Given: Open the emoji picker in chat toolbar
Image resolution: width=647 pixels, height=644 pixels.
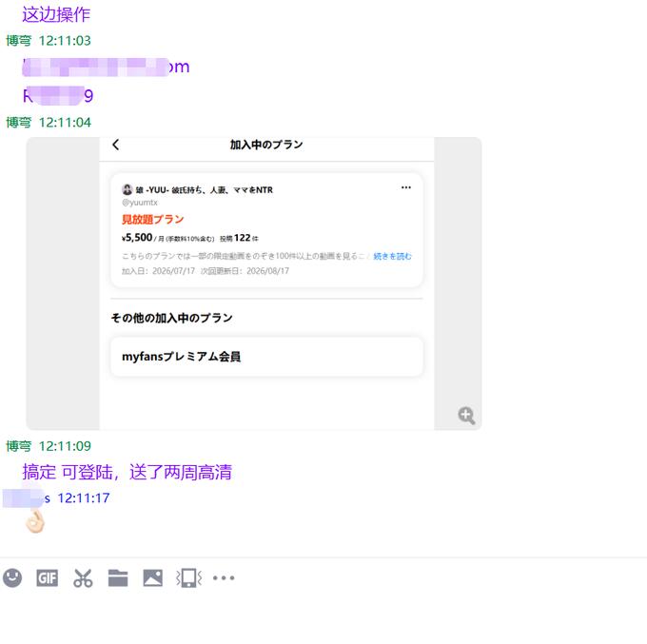Looking at the screenshot, I should click(12, 577).
